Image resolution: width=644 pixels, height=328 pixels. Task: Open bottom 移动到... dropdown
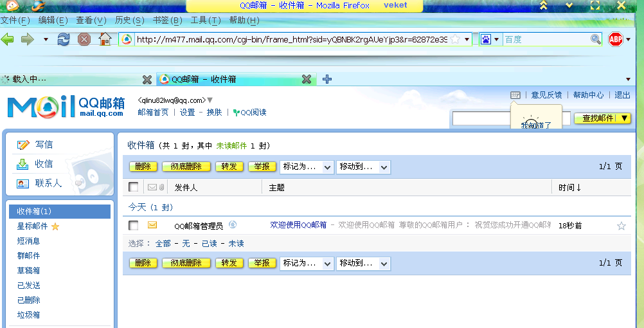click(363, 264)
